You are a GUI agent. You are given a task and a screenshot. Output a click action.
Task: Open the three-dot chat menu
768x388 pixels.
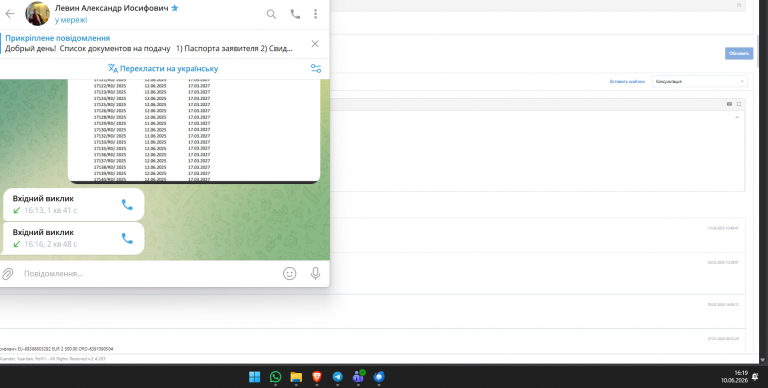tap(315, 14)
